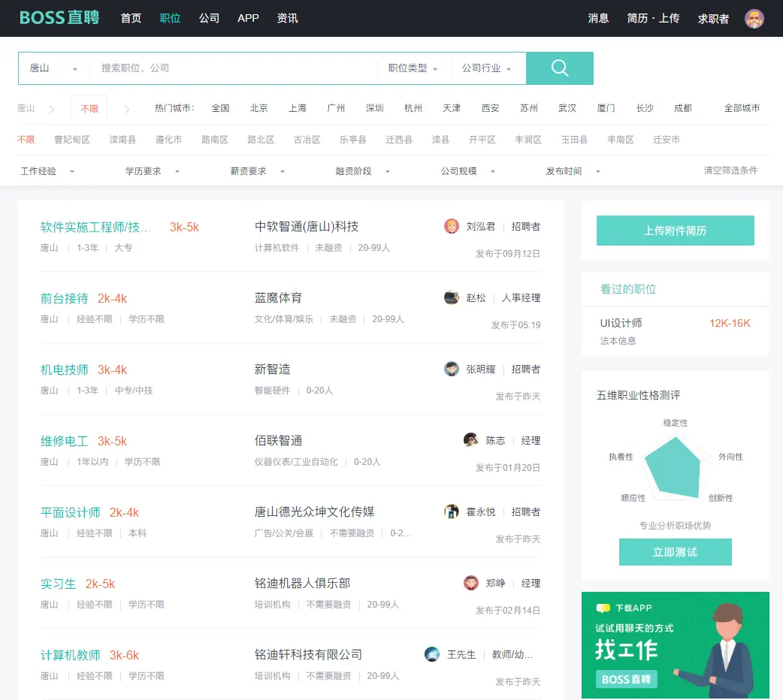Viewport: 783px width, 700px height.
Task: Click recruiter 王先生's avatar
Action: point(432,654)
